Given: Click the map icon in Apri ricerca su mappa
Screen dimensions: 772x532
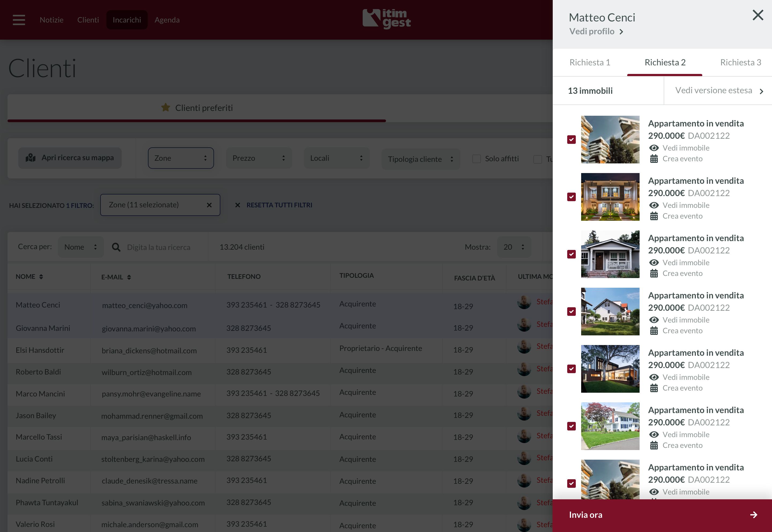Looking at the screenshot, I should click(31, 158).
